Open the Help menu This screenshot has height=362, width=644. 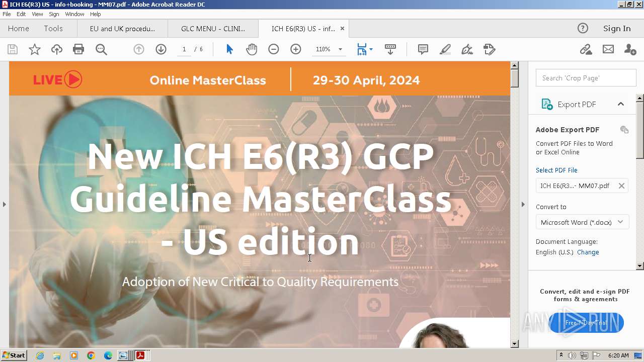[x=95, y=14]
